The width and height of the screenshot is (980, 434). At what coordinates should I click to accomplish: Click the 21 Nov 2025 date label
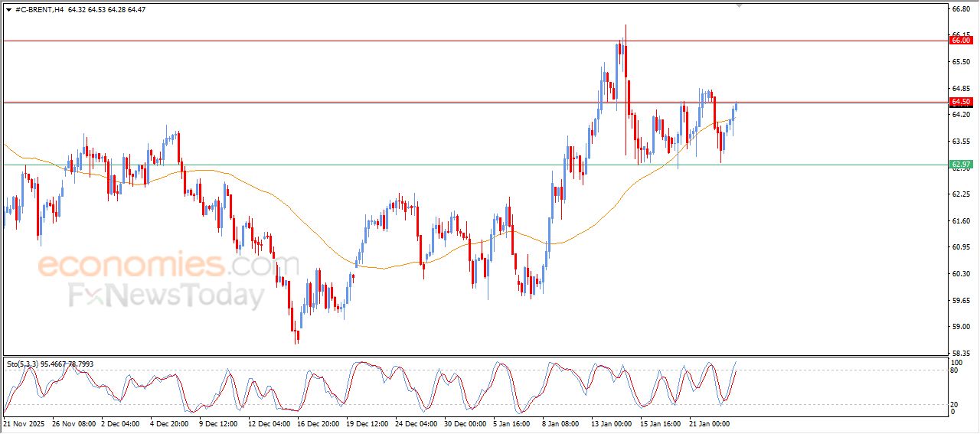click(x=24, y=423)
